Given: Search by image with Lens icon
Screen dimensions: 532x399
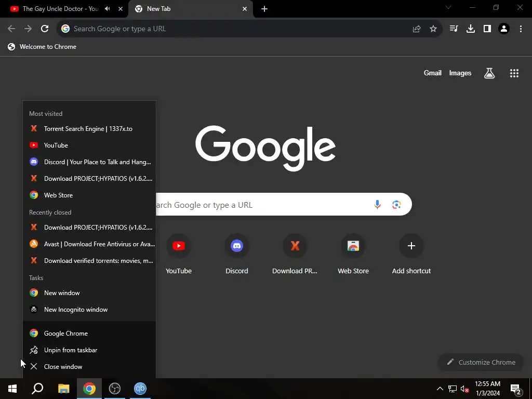Looking at the screenshot, I should [396, 205].
